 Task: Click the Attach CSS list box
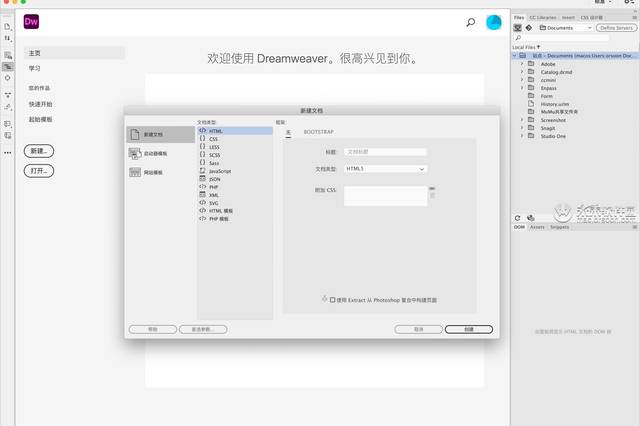[385, 196]
